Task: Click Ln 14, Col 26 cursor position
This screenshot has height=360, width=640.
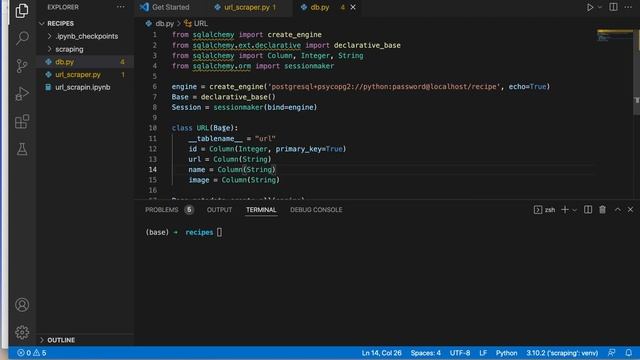Action: pyautogui.click(x=382, y=353)
